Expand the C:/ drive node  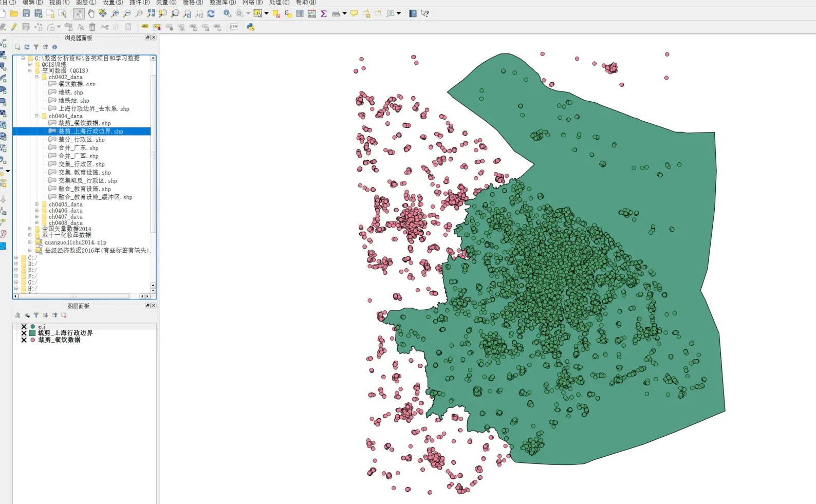(16, 258)
